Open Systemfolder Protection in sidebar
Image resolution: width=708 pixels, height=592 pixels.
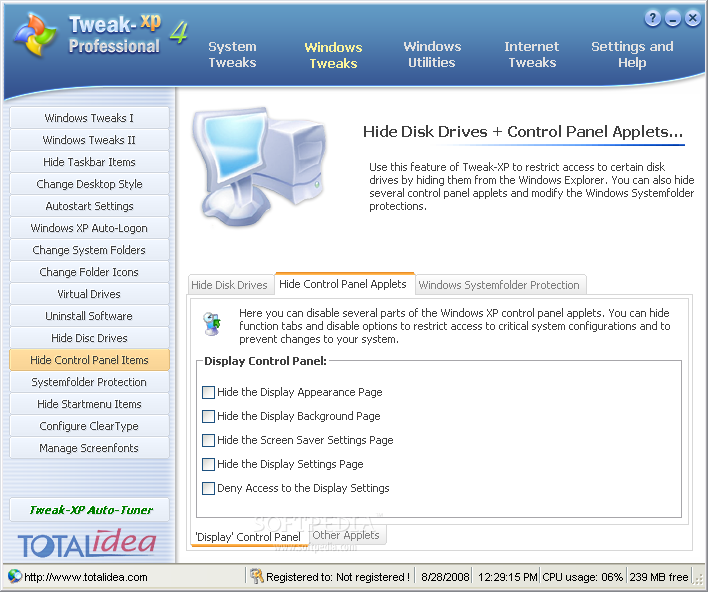[x=89, y=382]
